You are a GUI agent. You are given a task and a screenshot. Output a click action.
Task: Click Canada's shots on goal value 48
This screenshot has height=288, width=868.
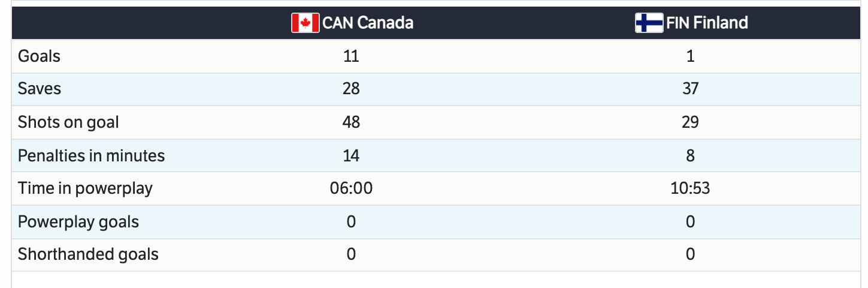point(351,122)
